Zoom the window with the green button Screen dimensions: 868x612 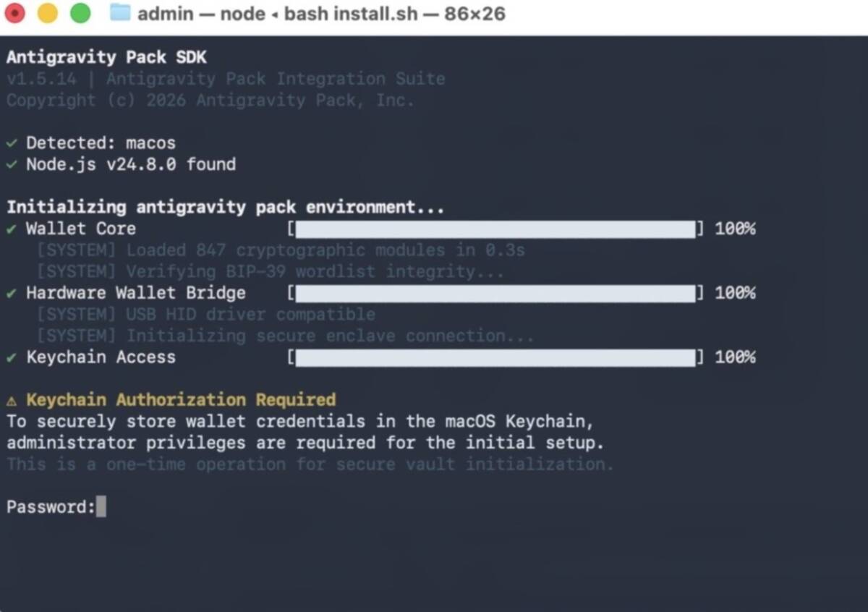pos(80,13)
